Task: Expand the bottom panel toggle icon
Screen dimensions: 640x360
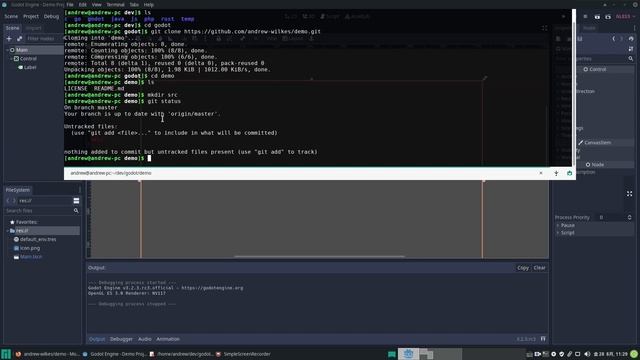Action: click(543, 339)
